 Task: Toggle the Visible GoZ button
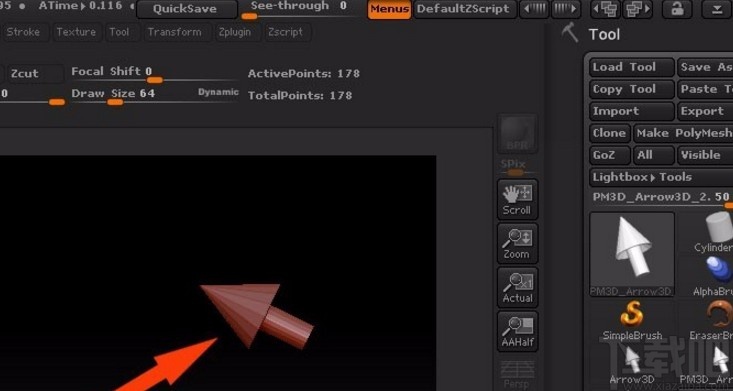tap(705, 155)
